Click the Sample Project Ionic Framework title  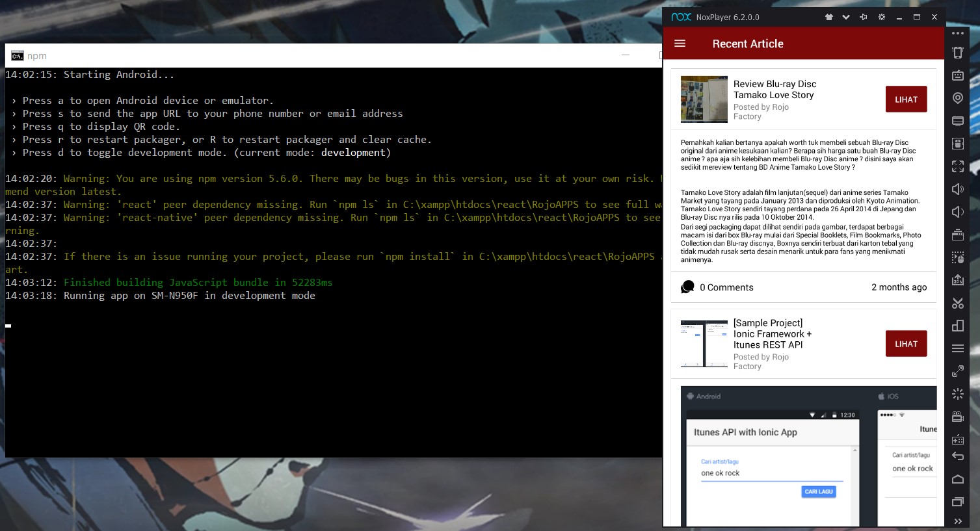tap(773, 333)
